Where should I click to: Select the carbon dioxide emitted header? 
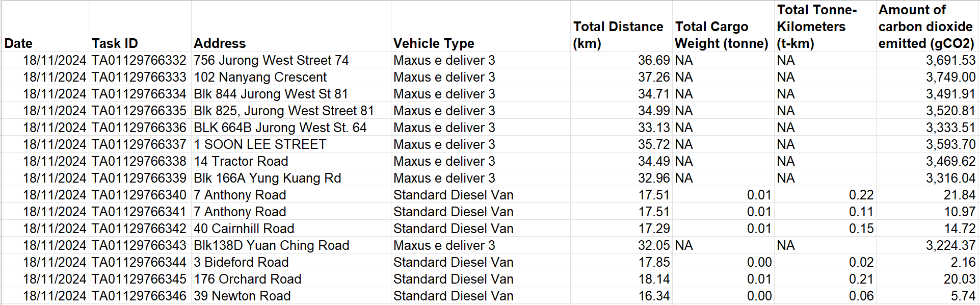(926, 27)
